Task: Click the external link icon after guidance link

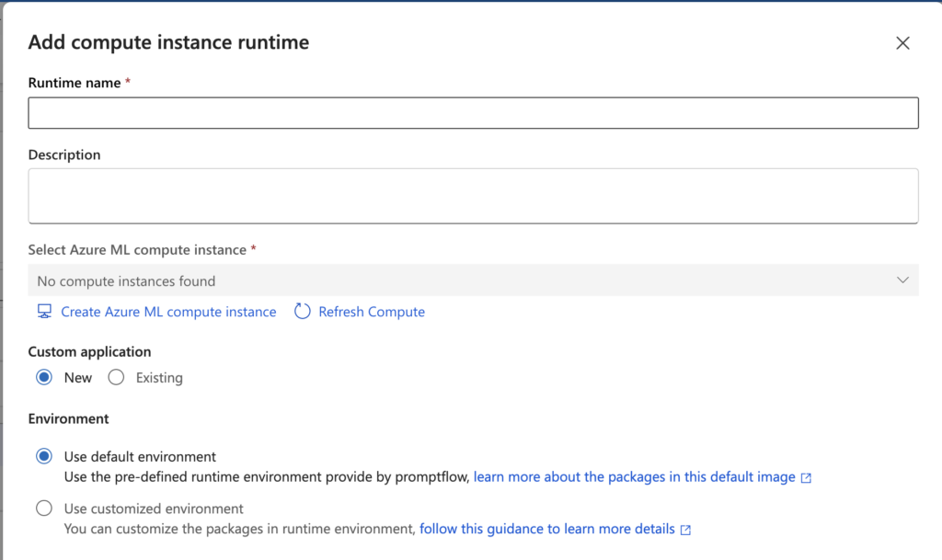Action: pos(685,530)
